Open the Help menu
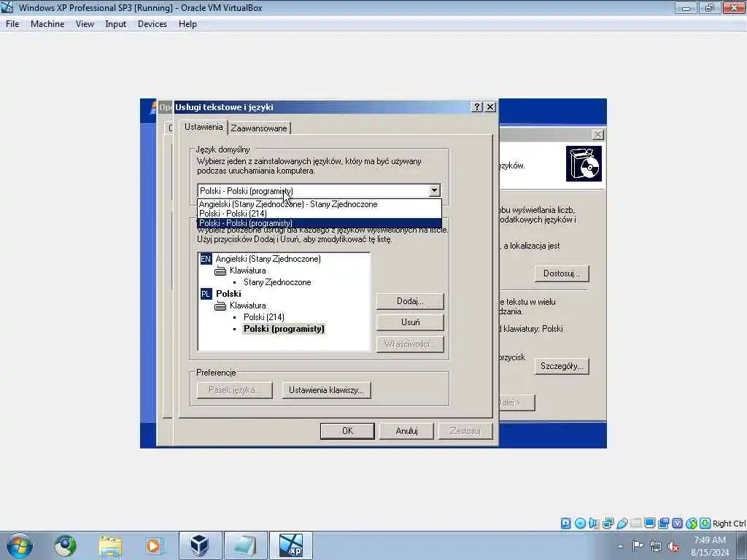Viewport: 747px width, 560px height. point(187,24)
